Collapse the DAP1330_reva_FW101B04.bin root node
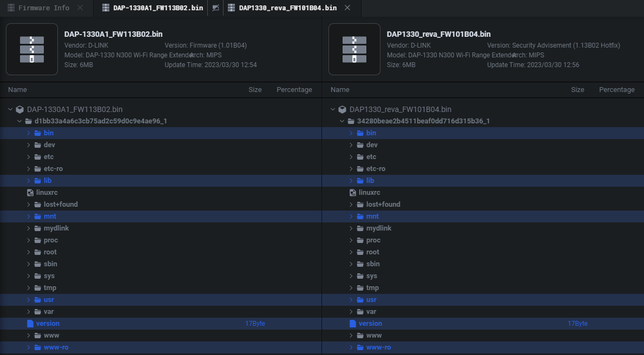The width and height of the screenshot is (644, 355). [x=333, y=109]
